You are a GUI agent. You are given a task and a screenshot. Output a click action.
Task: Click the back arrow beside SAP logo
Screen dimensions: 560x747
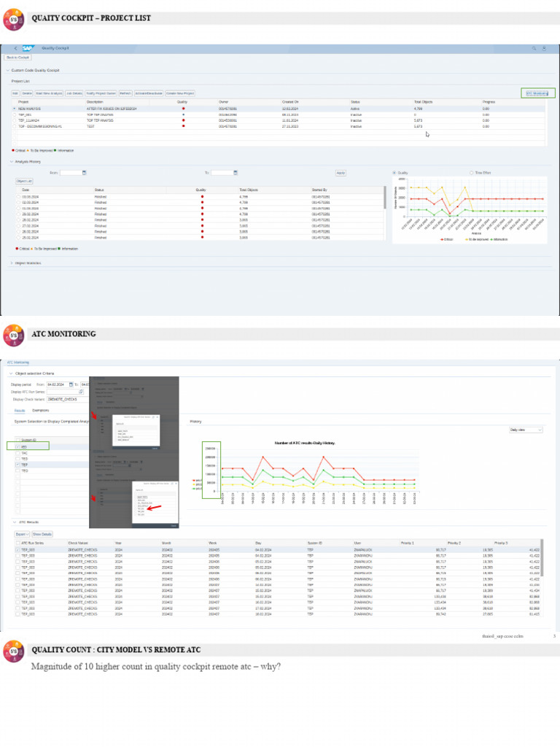point(15,48)
